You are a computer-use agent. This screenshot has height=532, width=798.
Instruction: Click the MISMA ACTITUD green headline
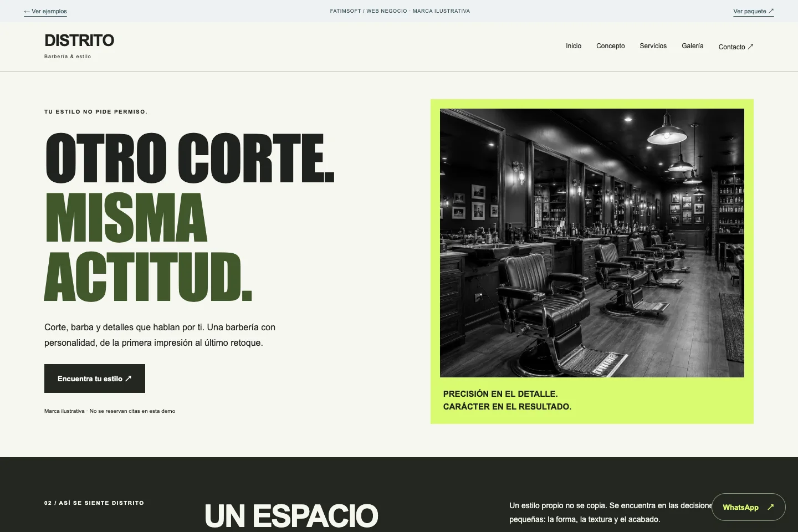tap(149, 247)
